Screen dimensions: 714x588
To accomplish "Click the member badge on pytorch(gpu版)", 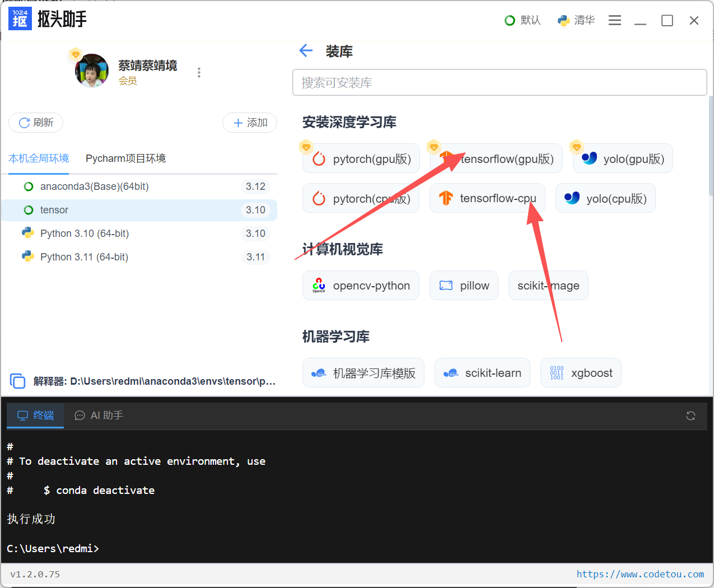I will 306,147.
